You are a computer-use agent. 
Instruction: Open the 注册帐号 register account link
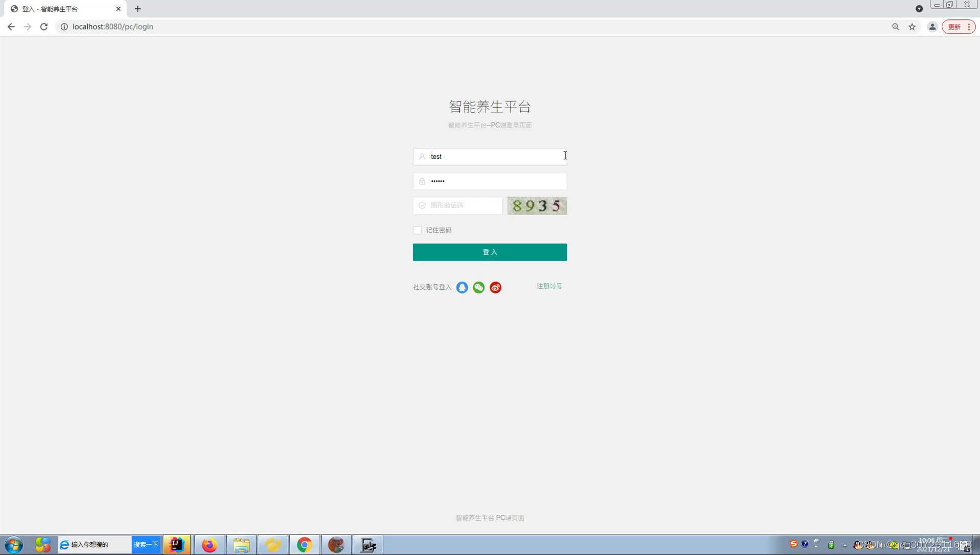click(x=549, y=286)
